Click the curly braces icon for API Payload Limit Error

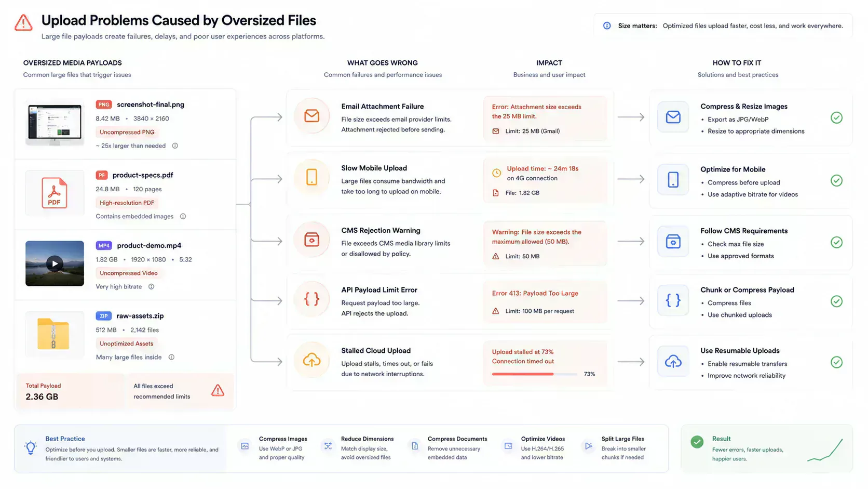pos(311,299)
